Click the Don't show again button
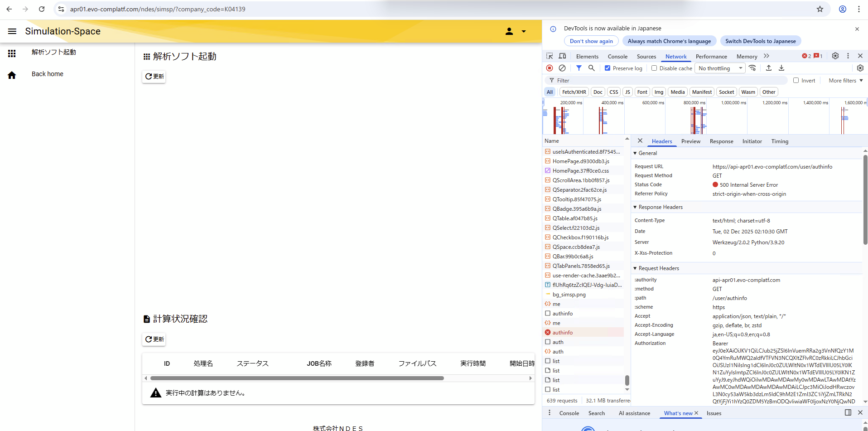 coord(591,41)
